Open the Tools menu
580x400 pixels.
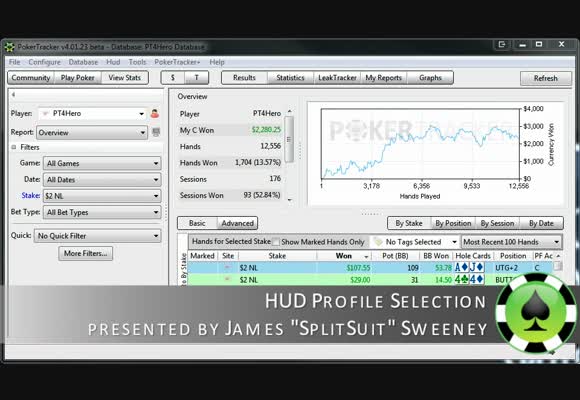point(137,62)
